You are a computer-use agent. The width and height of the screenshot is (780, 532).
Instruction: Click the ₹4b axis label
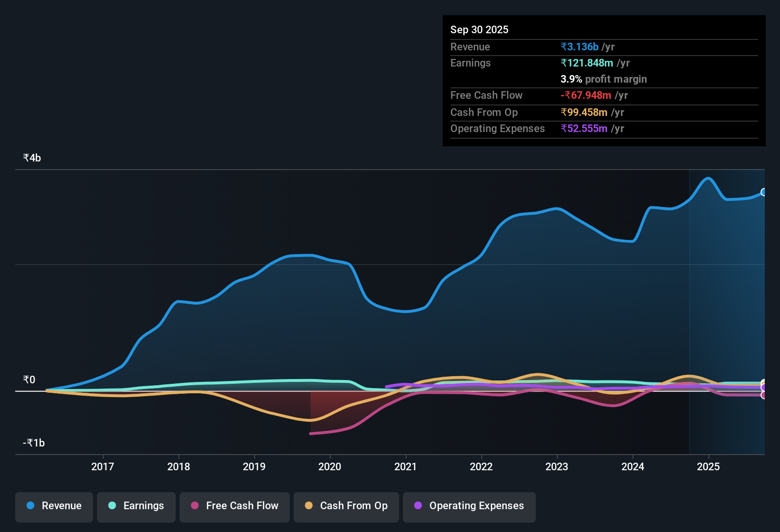[x=30, y=157]
